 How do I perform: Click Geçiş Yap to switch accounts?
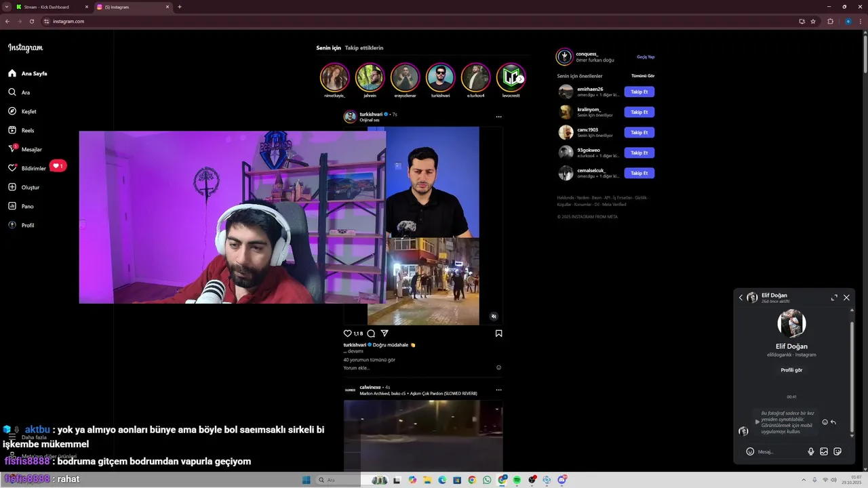[646, 57]
